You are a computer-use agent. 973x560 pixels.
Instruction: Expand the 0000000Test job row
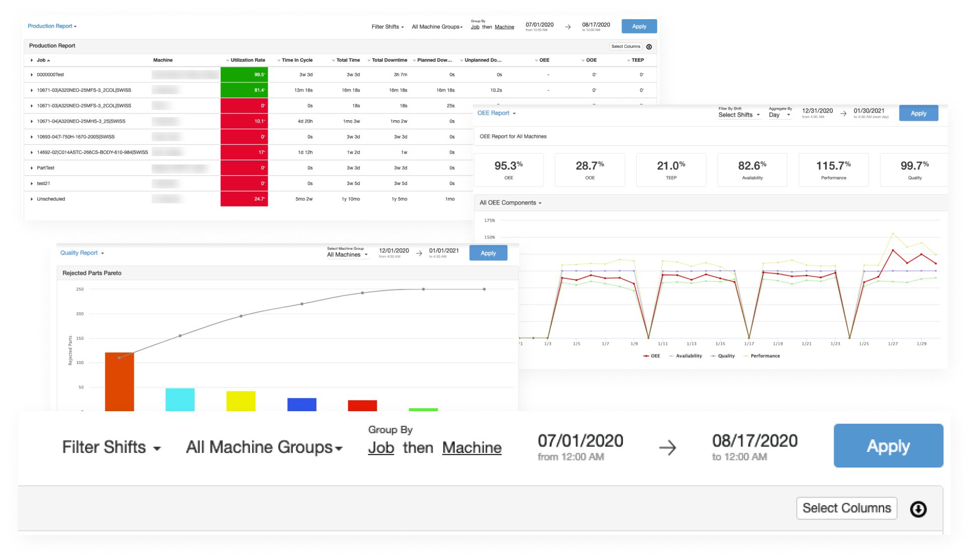(32, 75)
